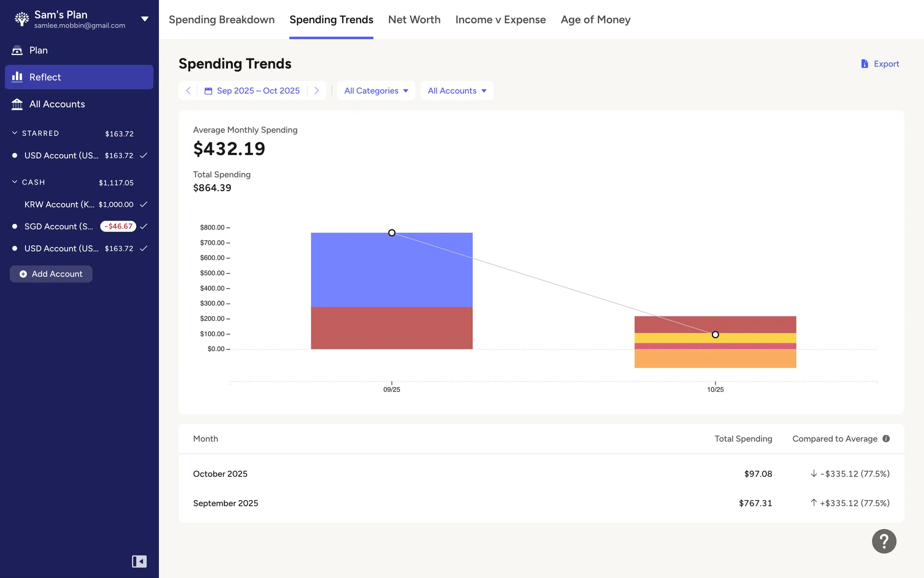Click the All Accounts bank icon

pyautogui.click(x=17, y=104)
